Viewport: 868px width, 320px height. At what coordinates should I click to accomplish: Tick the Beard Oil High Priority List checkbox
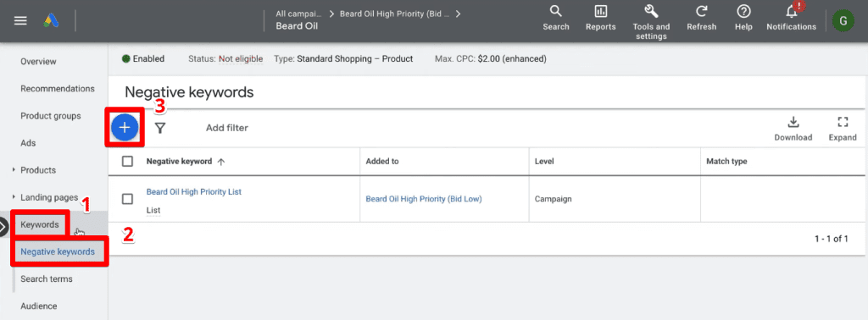pos(127,199)
